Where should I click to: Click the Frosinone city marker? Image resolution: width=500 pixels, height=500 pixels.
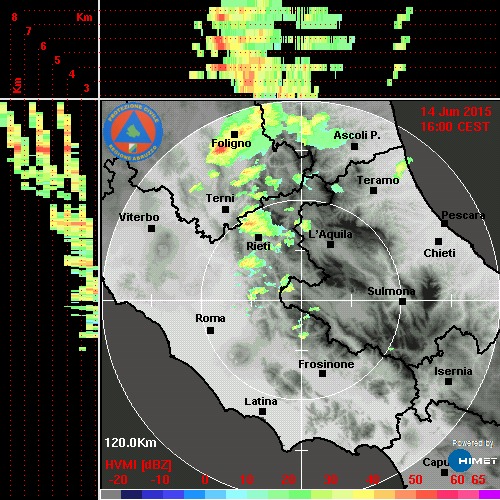point(322,374)
